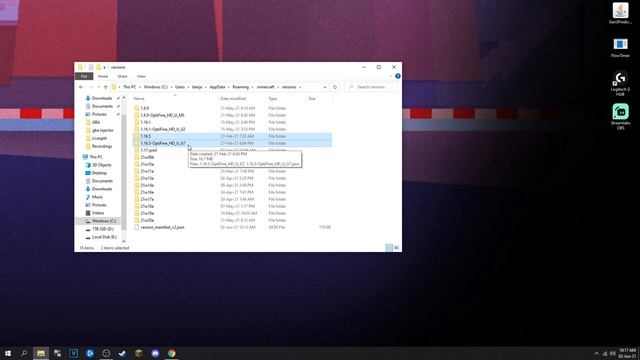Select the 21w20a folder
640x360 pixels.
(x=147, y=220)
